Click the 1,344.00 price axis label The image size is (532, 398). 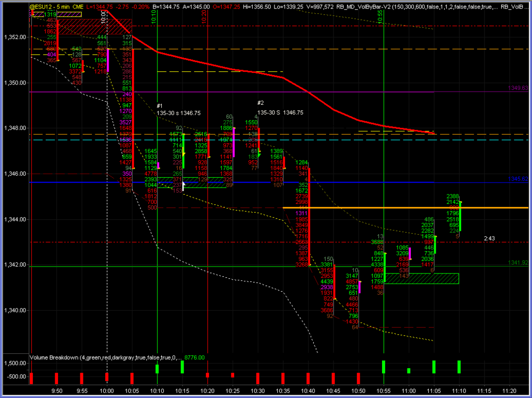pyautogui.click(x=15, y=220)
